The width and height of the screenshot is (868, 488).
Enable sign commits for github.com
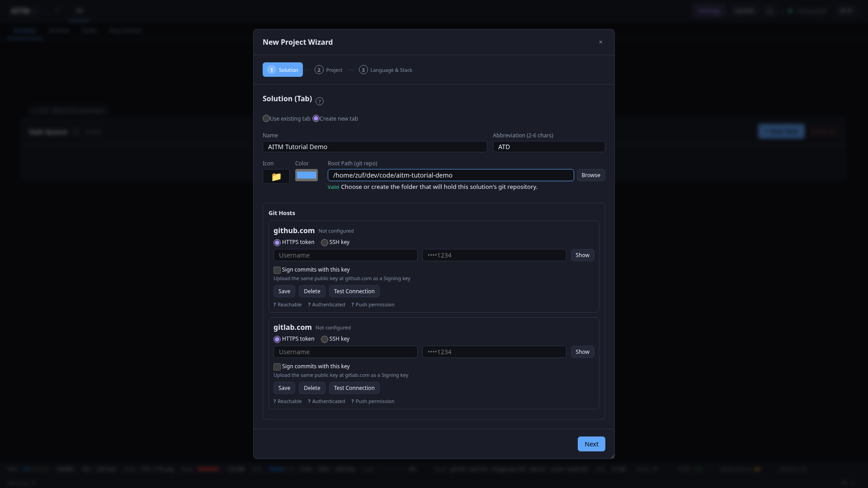point(277,270)
